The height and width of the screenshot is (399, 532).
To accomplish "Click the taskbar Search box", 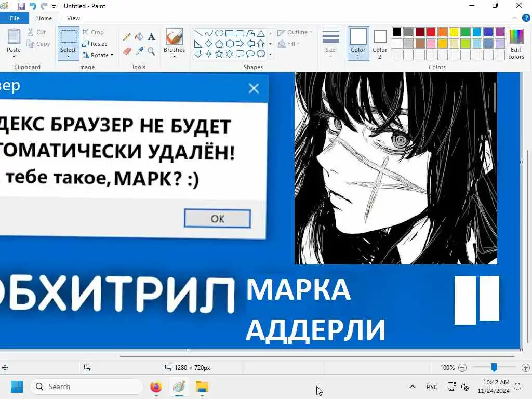I will click(x=87, y=387).
